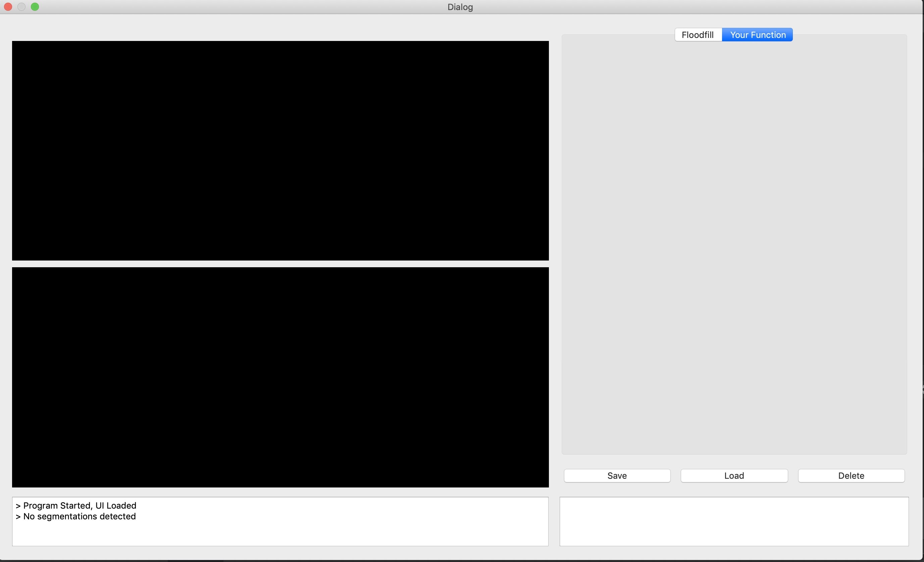Click inside the lower black image canvas
Viewport: 924px width, 562px height.
pos(280,377)
